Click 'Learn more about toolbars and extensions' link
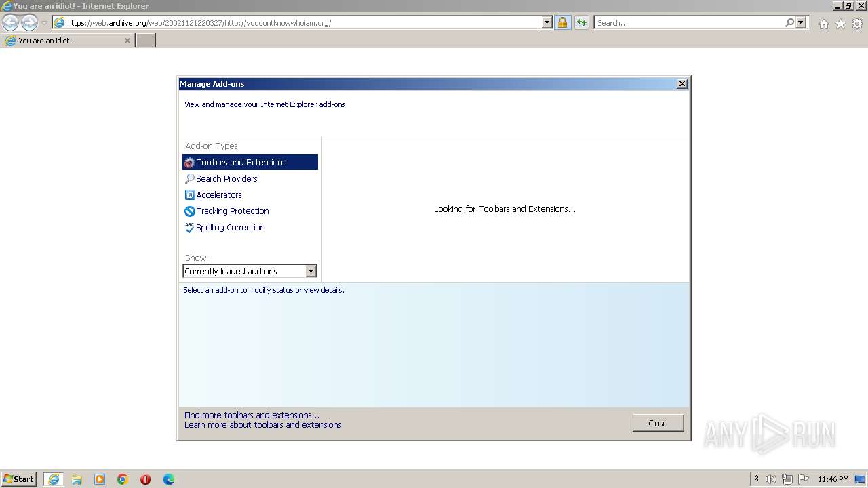This screenshot has width=868, height=488. click(263, 424)
